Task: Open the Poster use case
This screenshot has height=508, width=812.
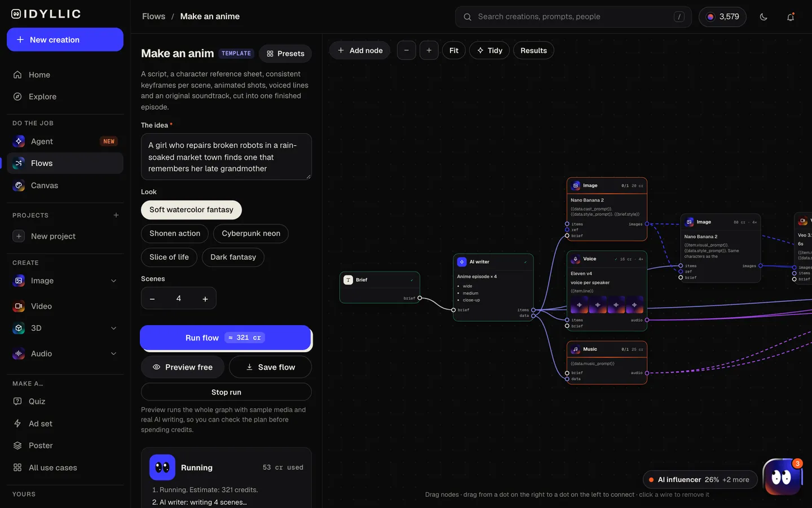Action: tap(65, 445)
